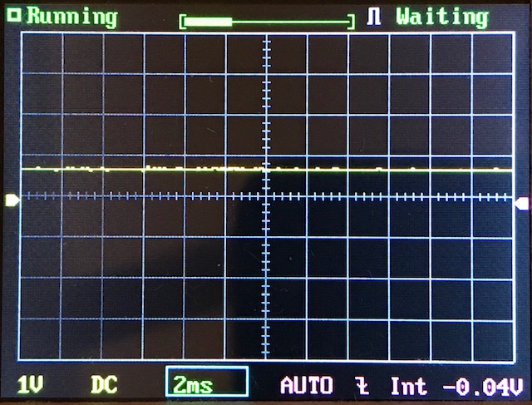Viewport: 532px width, 405px height.
Task: Click the center crosshair of the graticule
Action: tap(266, 197)
